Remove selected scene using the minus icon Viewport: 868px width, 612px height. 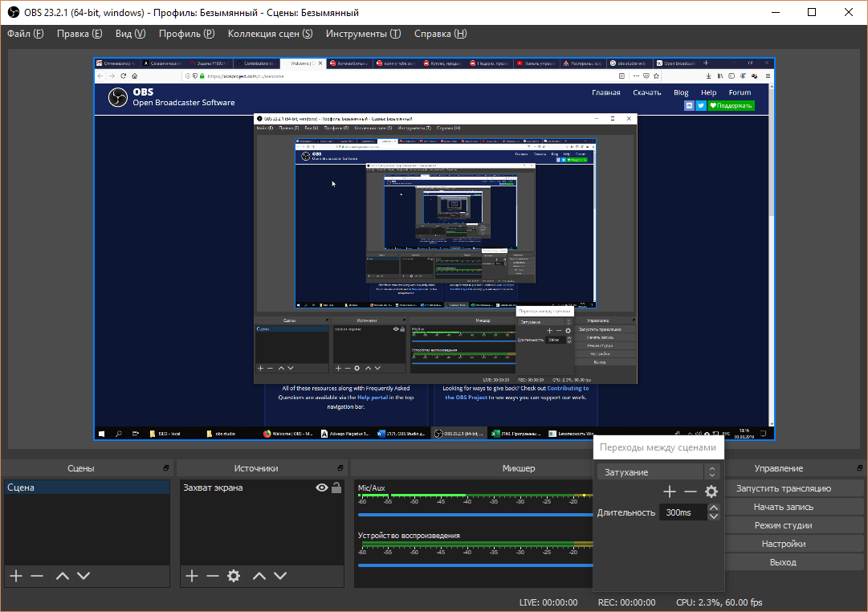tap(36, 576)
